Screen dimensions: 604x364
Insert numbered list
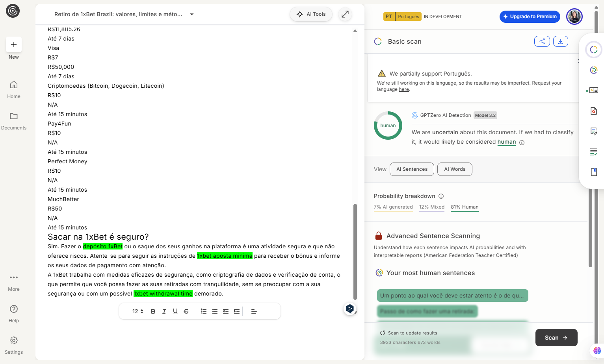(204, 311)
